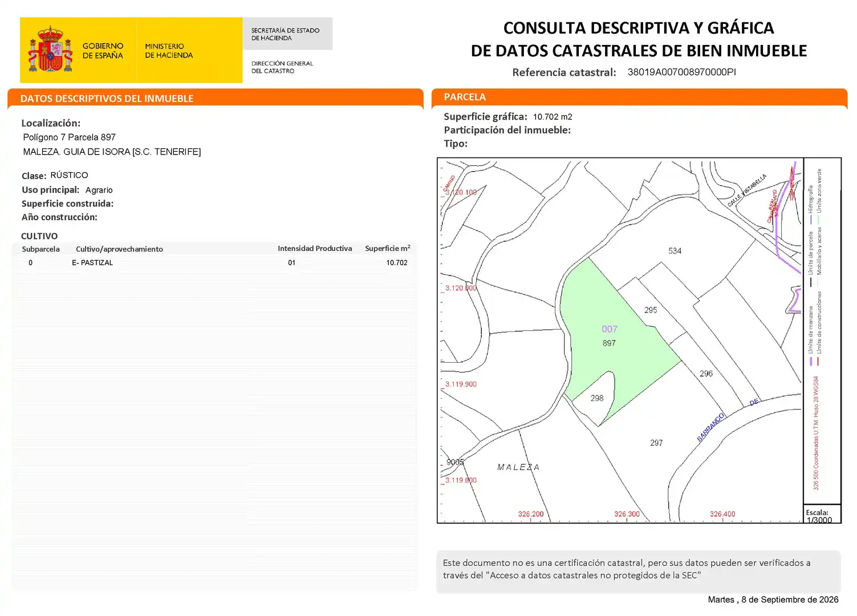Click the "10.702" surface cell in the crop table

click(x=397, y=263)
